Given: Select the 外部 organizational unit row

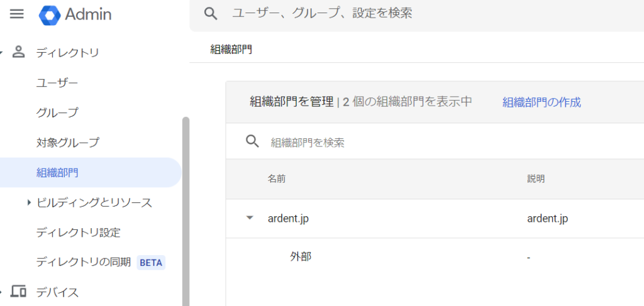Looking at the screenshot, I should click(301, 256).
